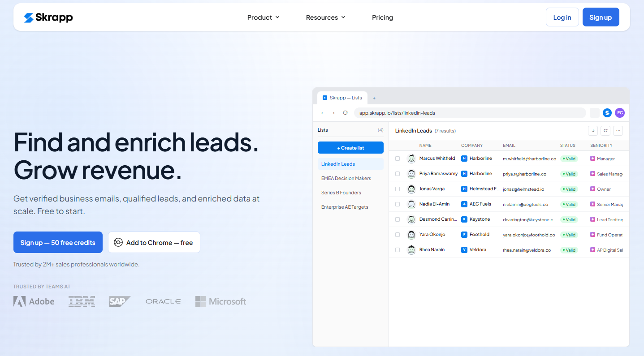The image size is (644, 356).
Task: Click Marcus Whitfield's avatar
Action: point(411,159)
